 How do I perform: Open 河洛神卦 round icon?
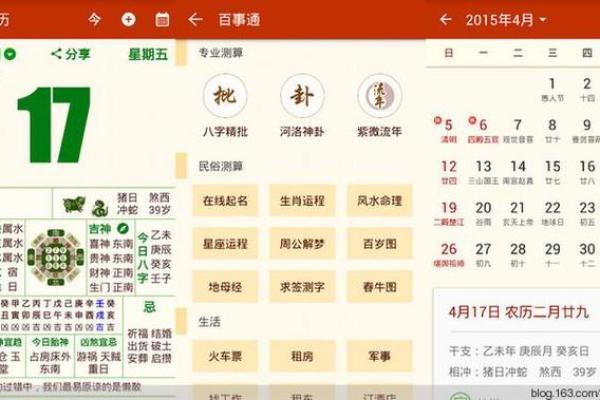(302, 96)
